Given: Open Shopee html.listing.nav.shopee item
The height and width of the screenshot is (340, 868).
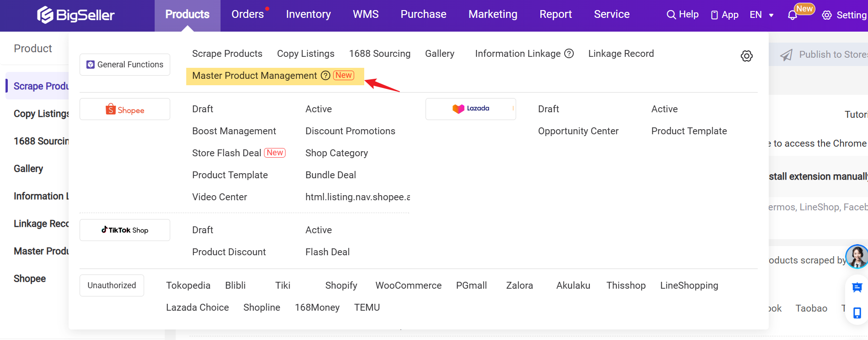Looking at the screenshot, I should pyautogui.click(x=357, y=197).
